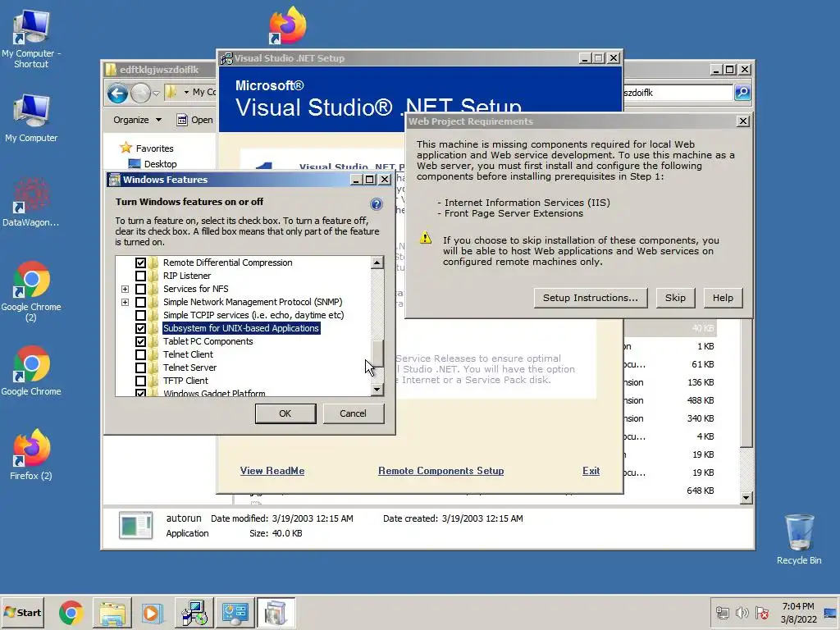The image size is (840, 630).
Task: Cancel the Windows Features dialog
Action: click(x=353, y=413)
